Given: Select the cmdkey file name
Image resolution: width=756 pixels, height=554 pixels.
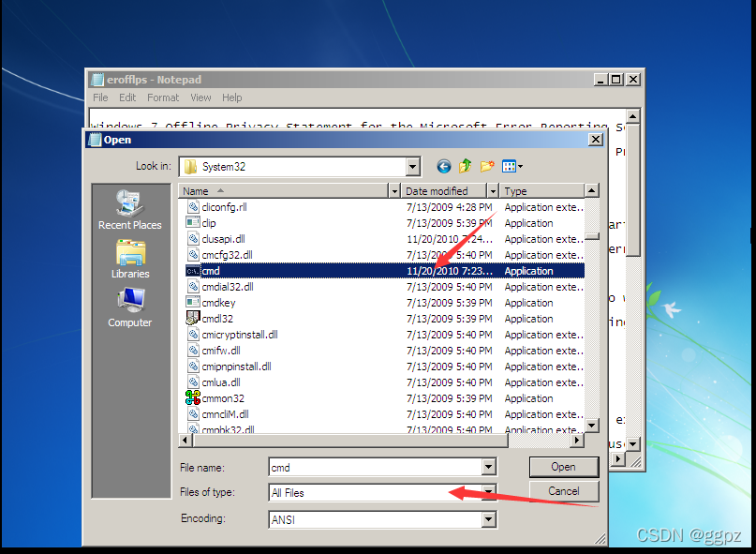Looking at the screenshot, I should (x=218, y=303).
